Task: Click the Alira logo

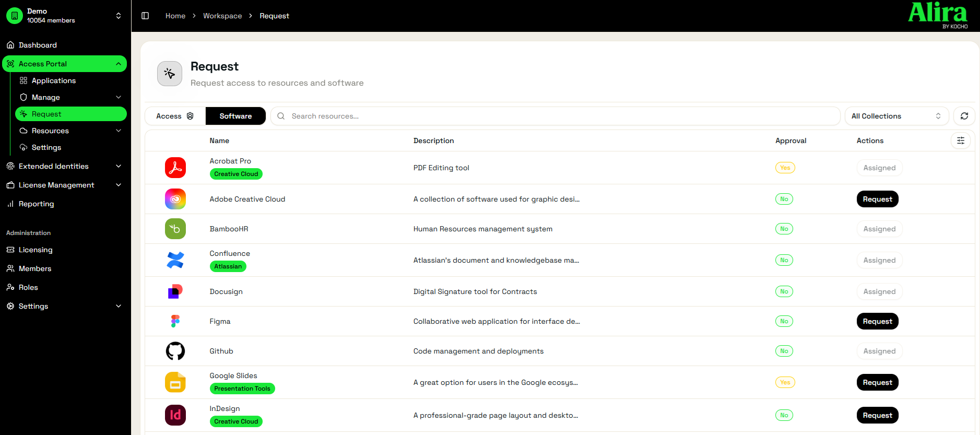Action: [938, 15]
